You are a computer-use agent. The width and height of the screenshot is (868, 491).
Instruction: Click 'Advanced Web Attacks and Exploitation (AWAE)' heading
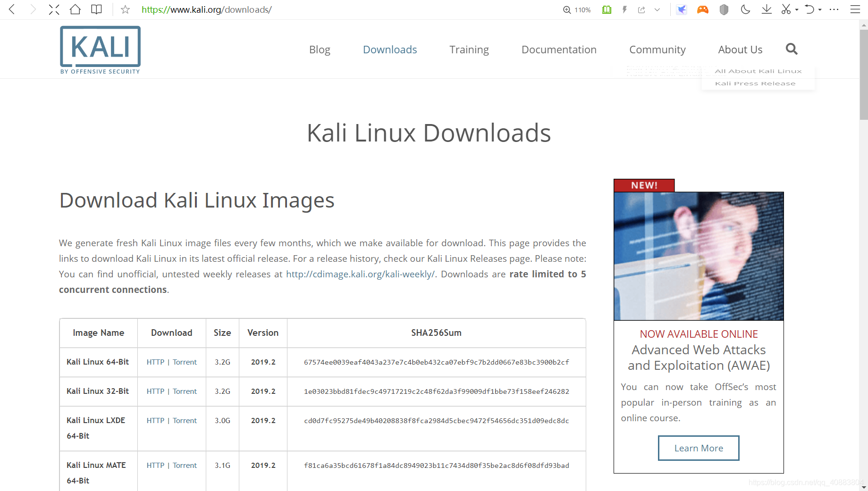click(699, 358)
